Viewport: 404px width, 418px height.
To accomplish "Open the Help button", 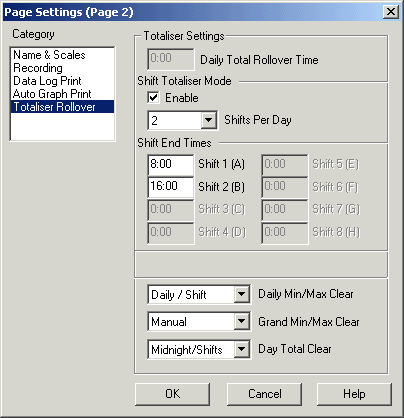I will 354,394.
